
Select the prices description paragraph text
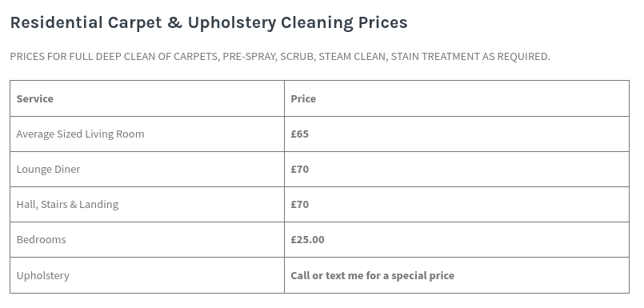(280, 56)
